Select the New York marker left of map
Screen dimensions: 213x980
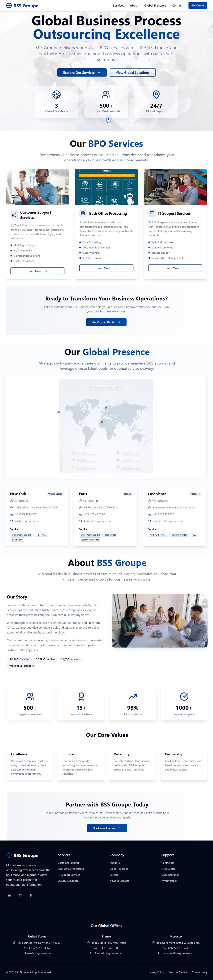click(x=59, y=412)
